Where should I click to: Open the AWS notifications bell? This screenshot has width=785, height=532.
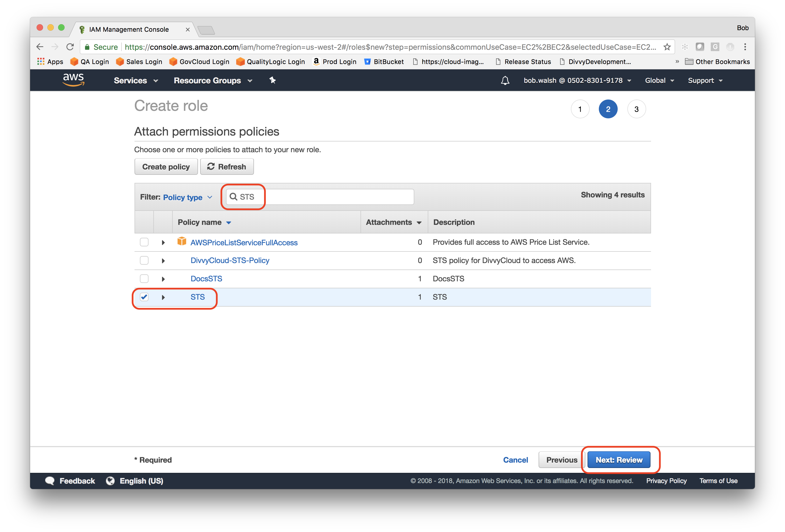click(505, 80)
